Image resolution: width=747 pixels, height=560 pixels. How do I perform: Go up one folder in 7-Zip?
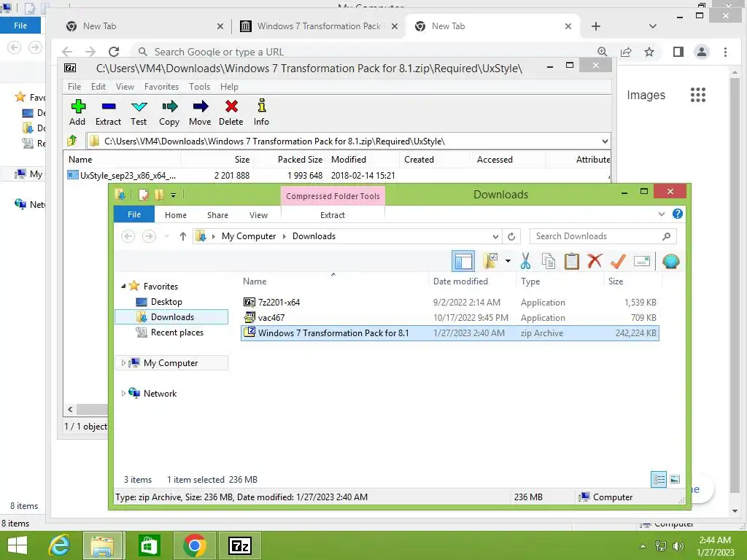pyautogui.click(x=72, y=141)
